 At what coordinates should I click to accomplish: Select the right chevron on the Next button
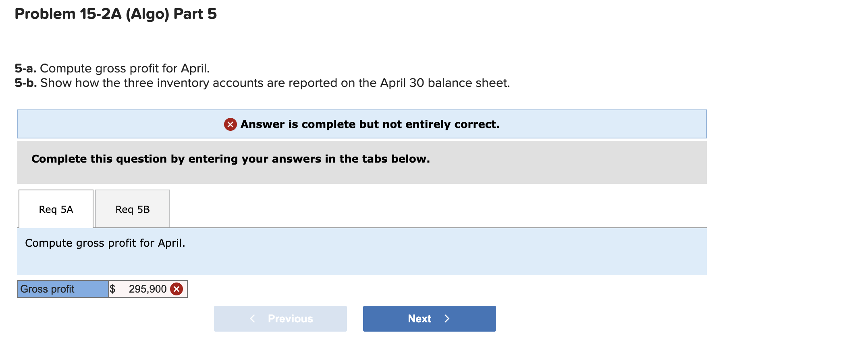coord(447,318)
